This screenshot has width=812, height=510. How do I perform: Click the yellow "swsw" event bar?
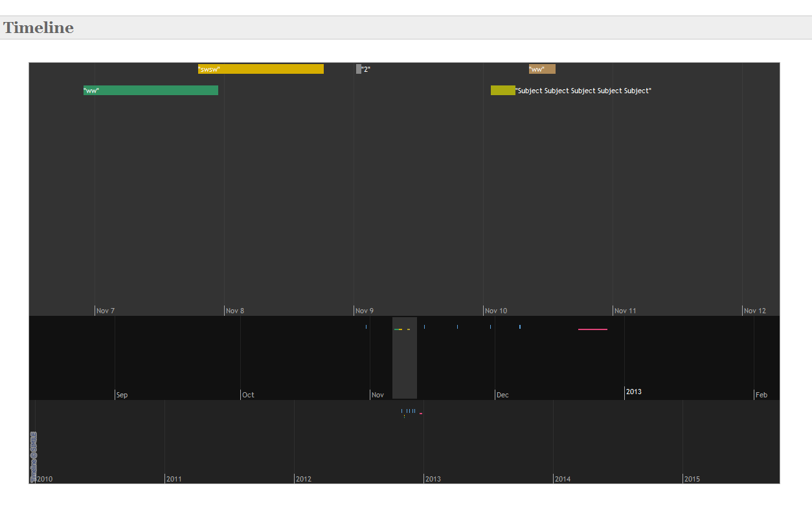click(x=260, y=69)
